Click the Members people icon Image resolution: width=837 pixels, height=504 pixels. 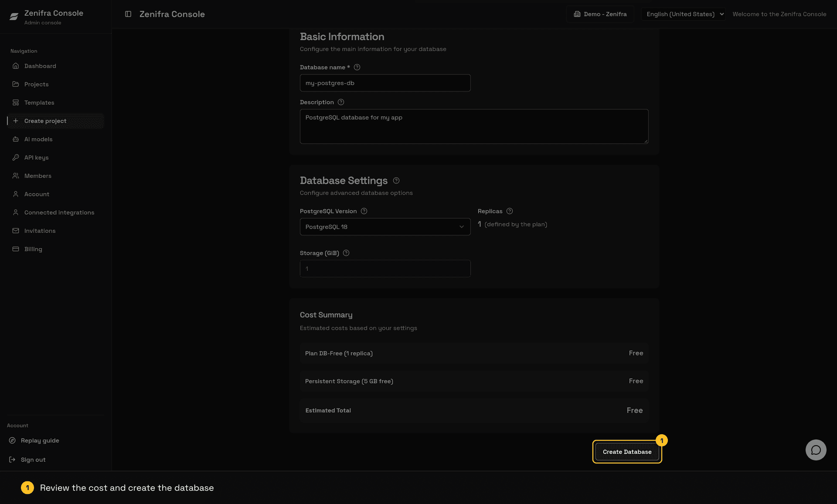(x=16, y=176)
